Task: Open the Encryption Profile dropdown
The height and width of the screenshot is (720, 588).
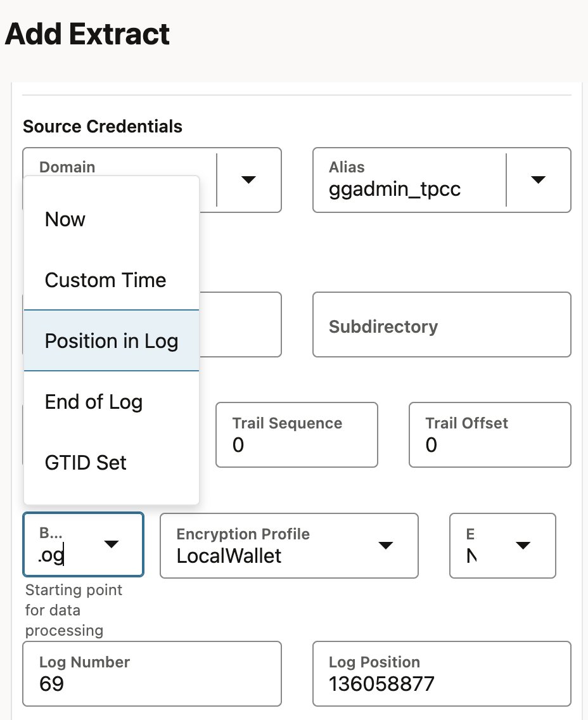Action: 386,546
